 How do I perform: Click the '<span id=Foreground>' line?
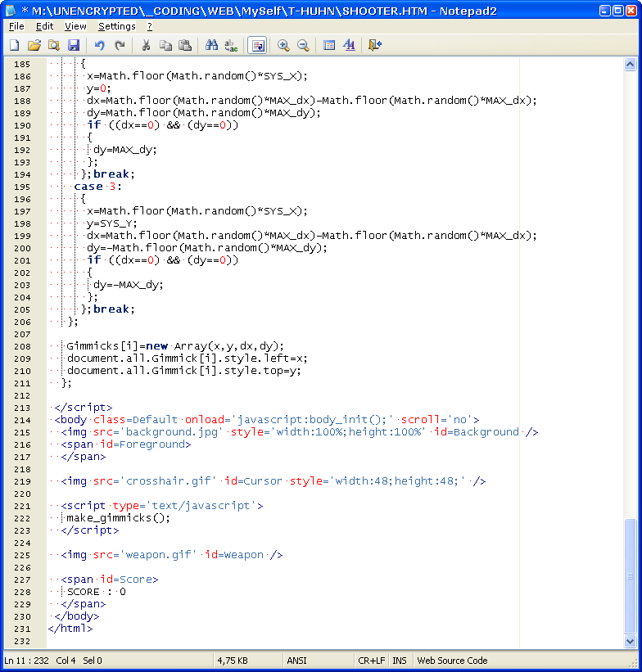point(125,444)
